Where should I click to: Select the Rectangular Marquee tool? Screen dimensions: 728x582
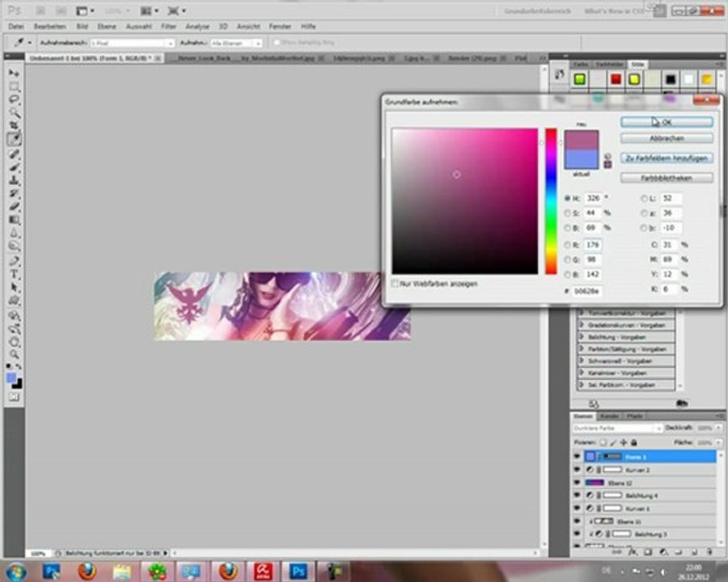point(14,86)
